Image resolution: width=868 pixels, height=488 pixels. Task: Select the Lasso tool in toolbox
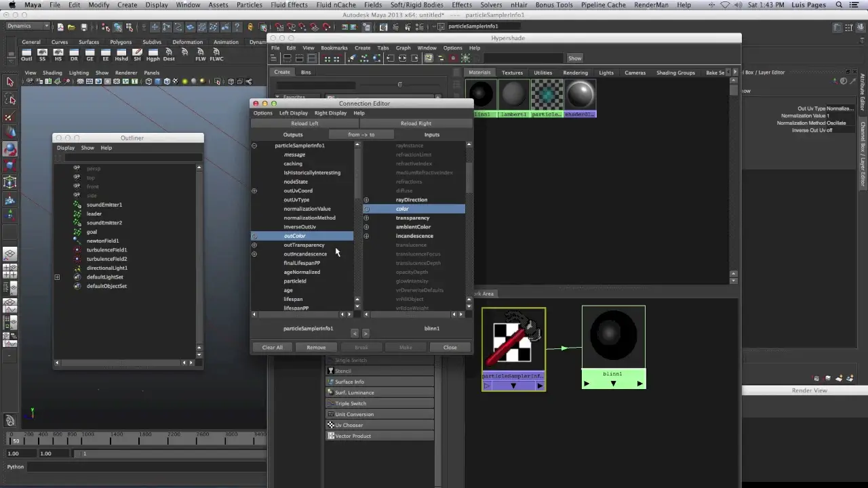(10, 100)
